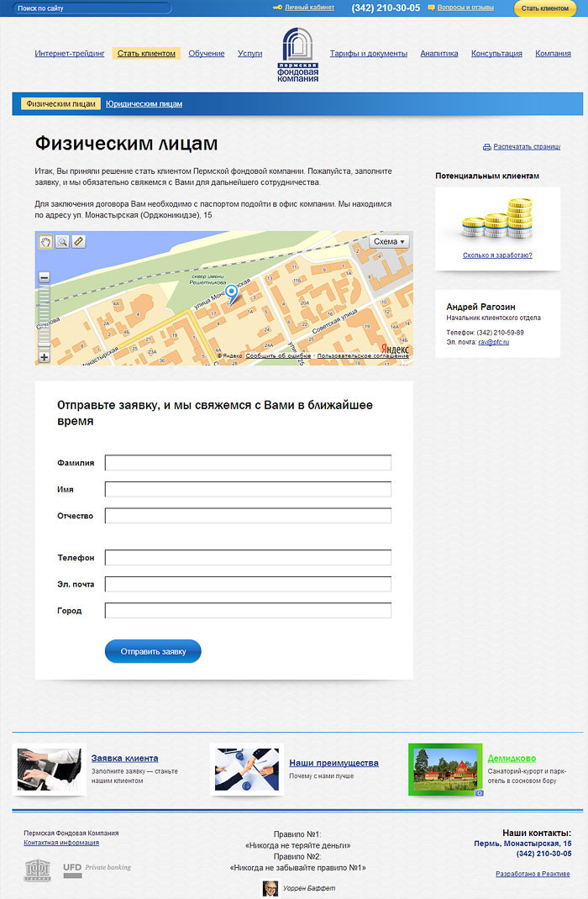Screen dimensions: 588x899
Task: Click the Сколько я заработаю? link
Action: point(497,255)
